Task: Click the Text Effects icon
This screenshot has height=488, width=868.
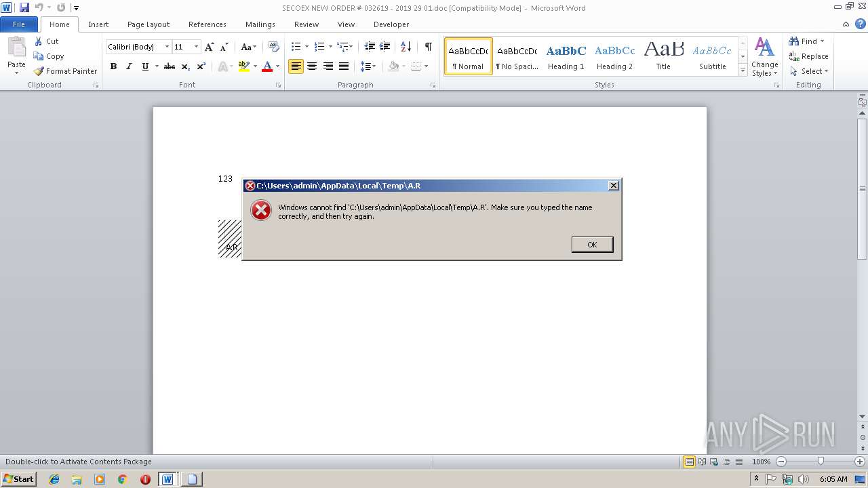Action: 222,66
